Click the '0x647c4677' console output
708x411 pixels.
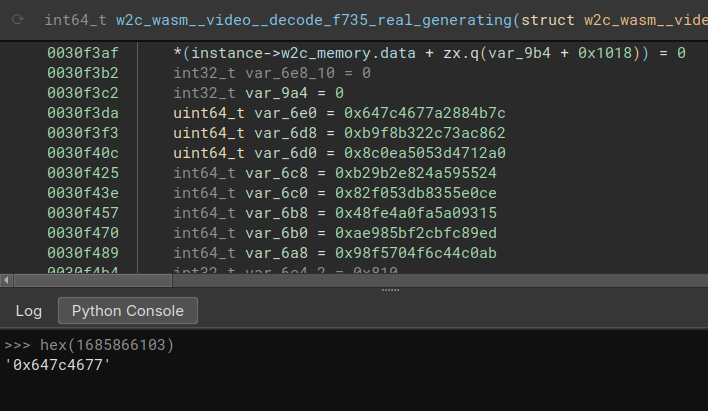(58, 366)
